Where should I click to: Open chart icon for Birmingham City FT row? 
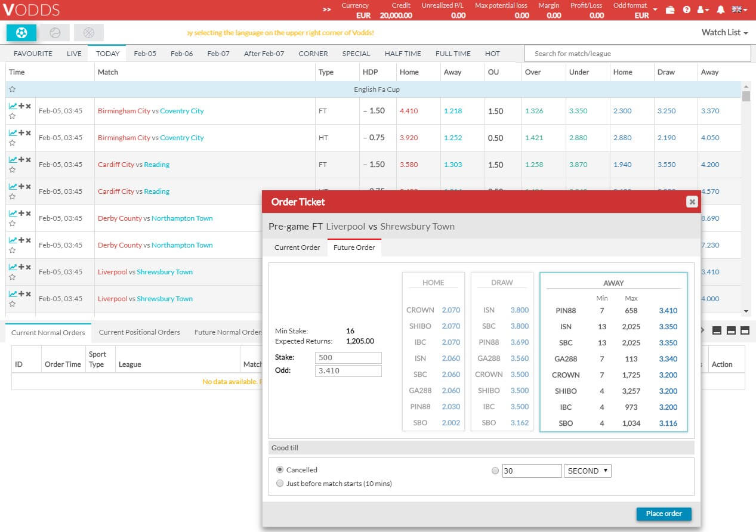(13, 106)
